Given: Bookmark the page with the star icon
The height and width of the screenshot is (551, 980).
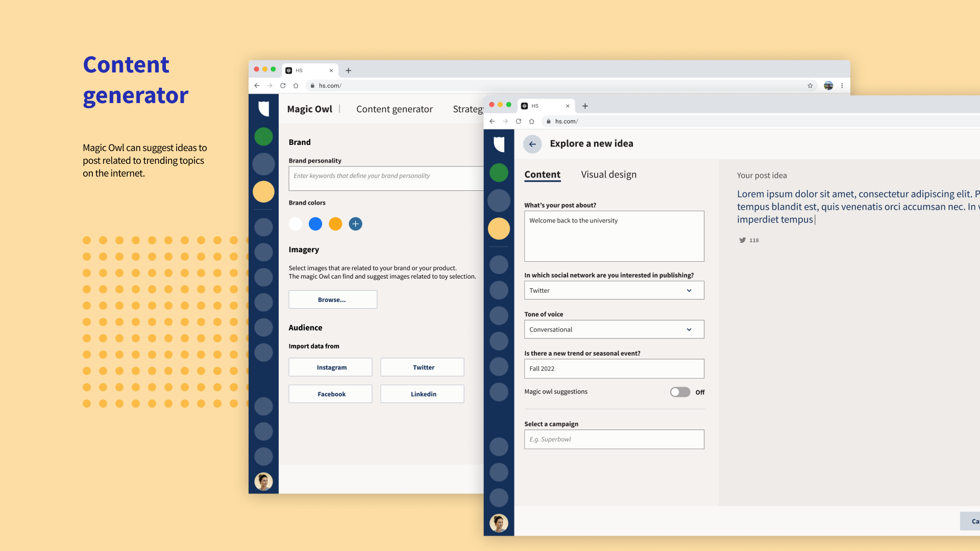Looking at the screenshot, I should pos(810,86).
